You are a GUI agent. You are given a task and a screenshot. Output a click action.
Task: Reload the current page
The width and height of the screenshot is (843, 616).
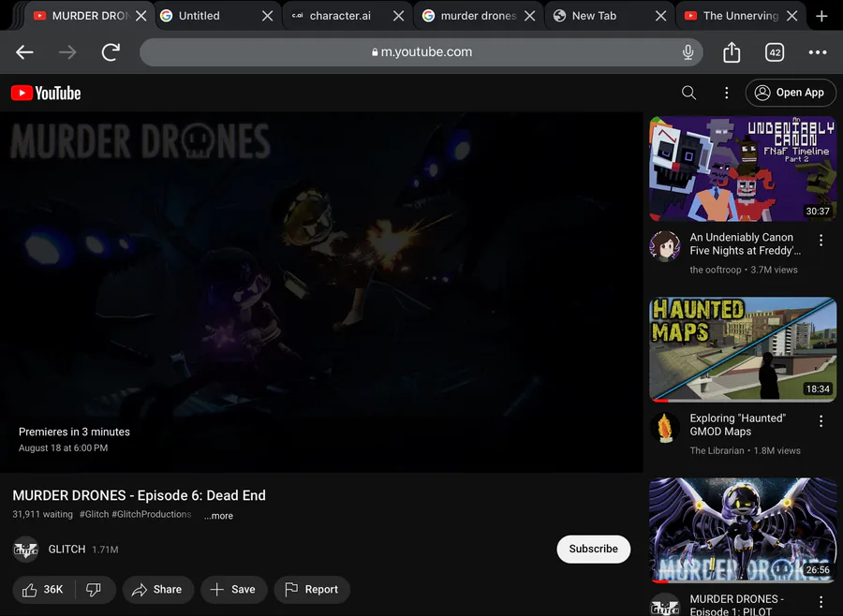tap(111, 52)
